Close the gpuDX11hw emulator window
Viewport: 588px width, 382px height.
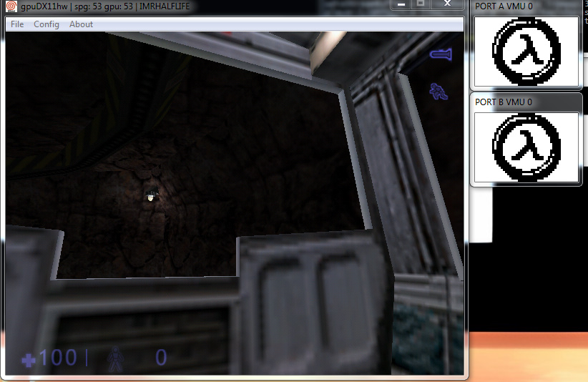pyautogui.click(x=447, y=4)
